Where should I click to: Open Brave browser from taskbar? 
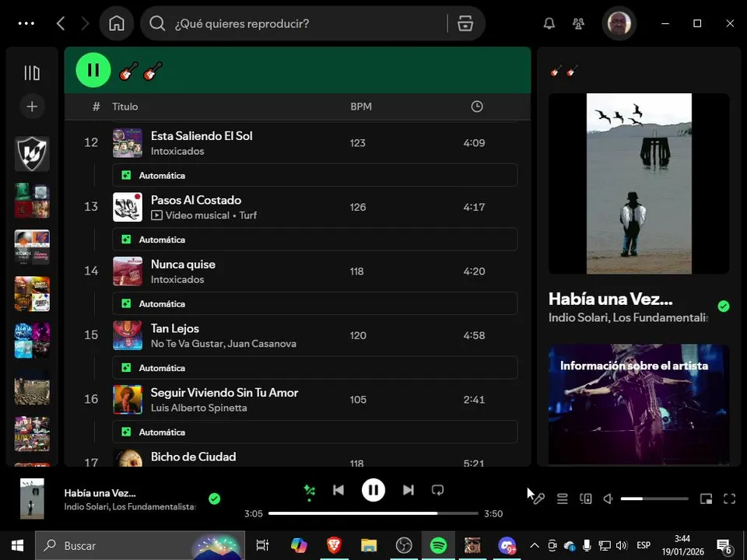pyautogui.click(x=334, y=545)
